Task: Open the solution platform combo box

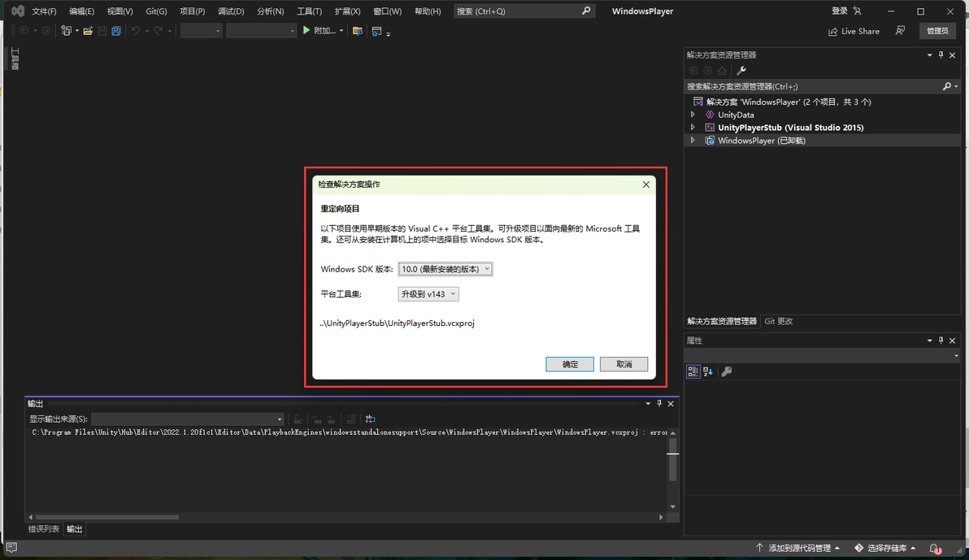Action: tap(262, 30)
